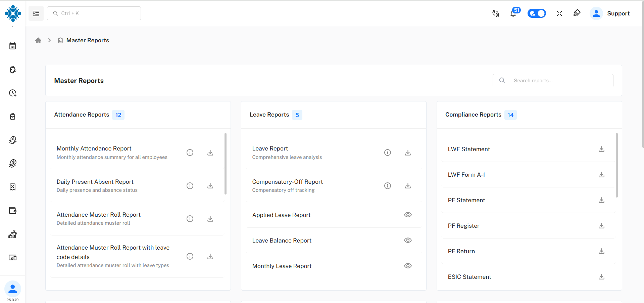View the Monthly Leave Report via eye icon

[x=408, y=266]
